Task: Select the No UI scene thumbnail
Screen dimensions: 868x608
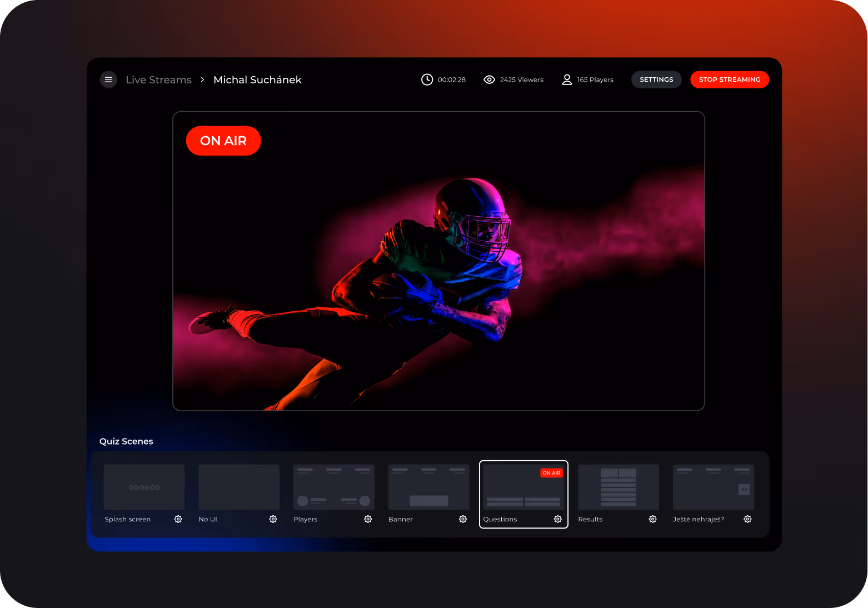Action: [x=239, y=487]
